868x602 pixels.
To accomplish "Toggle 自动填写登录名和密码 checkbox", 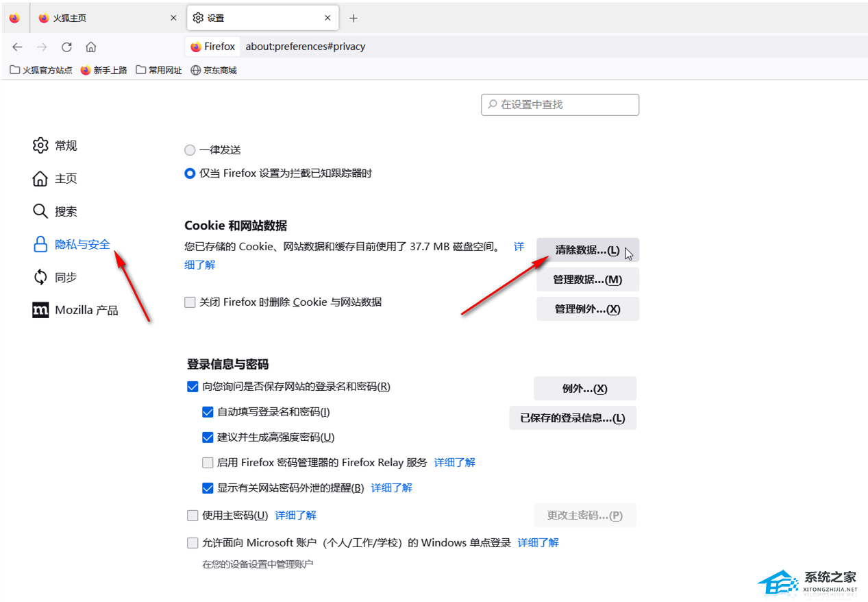I will coord(208,412).
